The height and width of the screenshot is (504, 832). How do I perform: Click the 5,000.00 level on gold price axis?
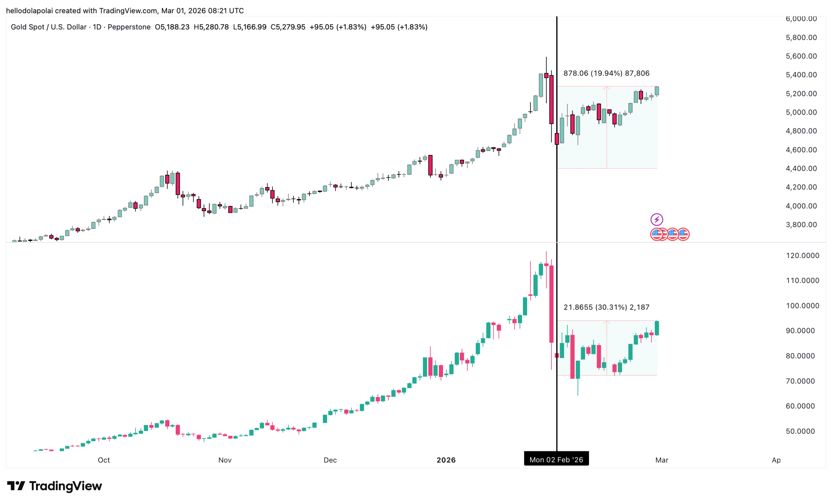click(x=801, y=112)
